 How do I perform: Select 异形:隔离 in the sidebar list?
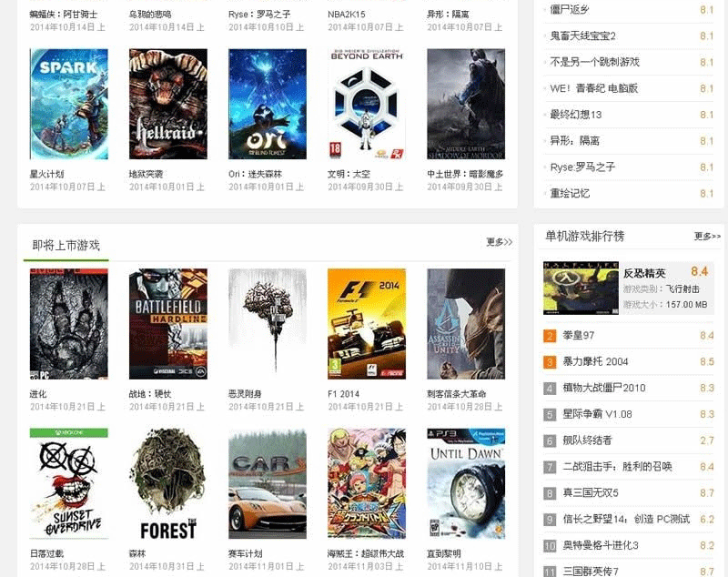[x=575, y=141]
